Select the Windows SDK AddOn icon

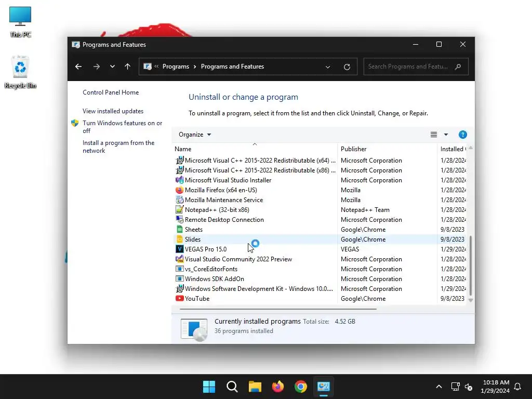point(179,278)
